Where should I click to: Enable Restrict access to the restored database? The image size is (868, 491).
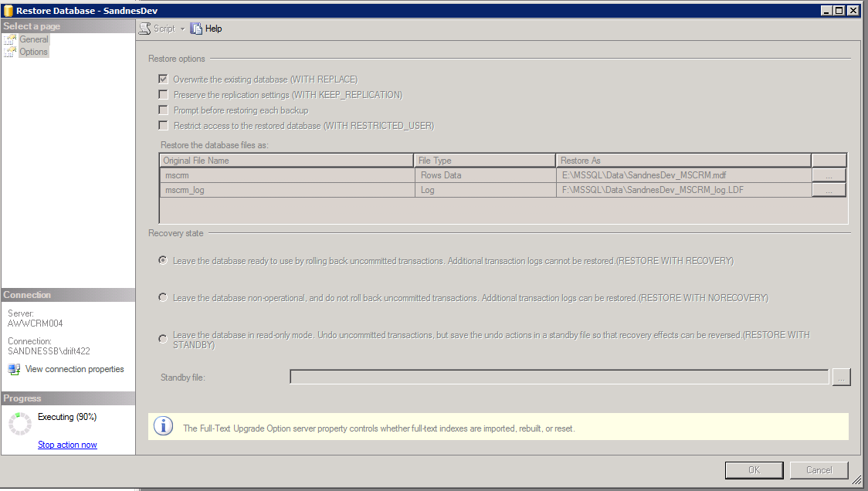pos(163,125)
